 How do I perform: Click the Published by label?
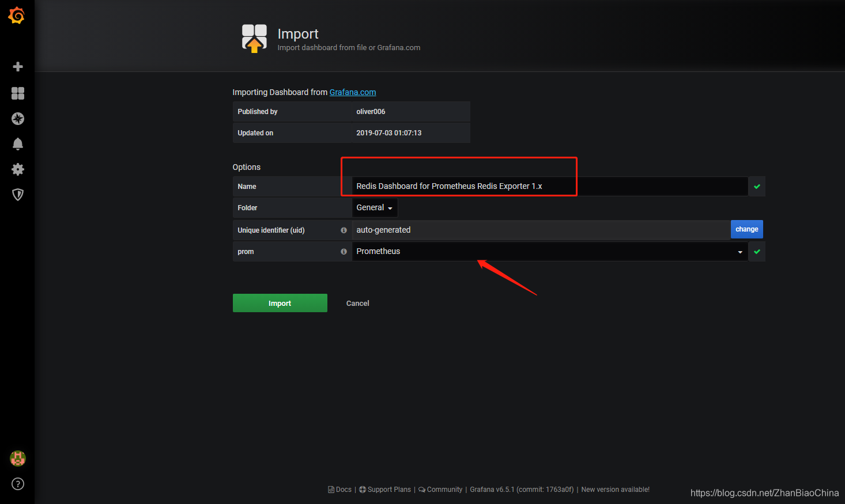[x=258, y=112]
